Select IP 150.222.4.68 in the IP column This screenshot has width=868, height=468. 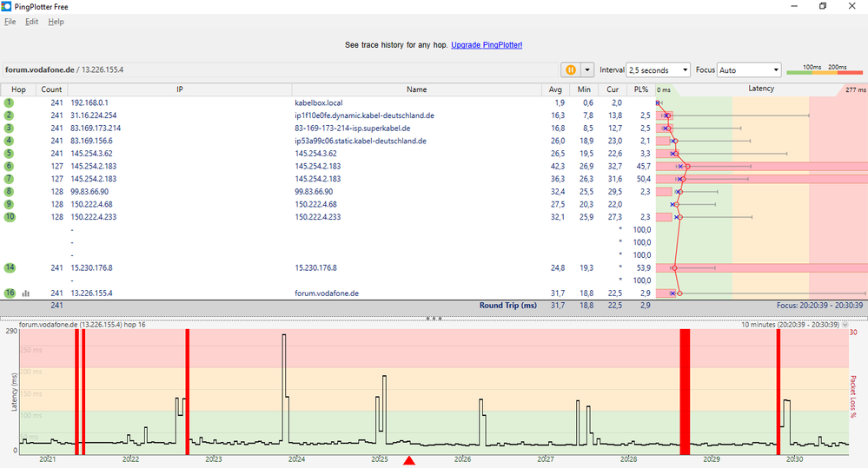(91, 205)
